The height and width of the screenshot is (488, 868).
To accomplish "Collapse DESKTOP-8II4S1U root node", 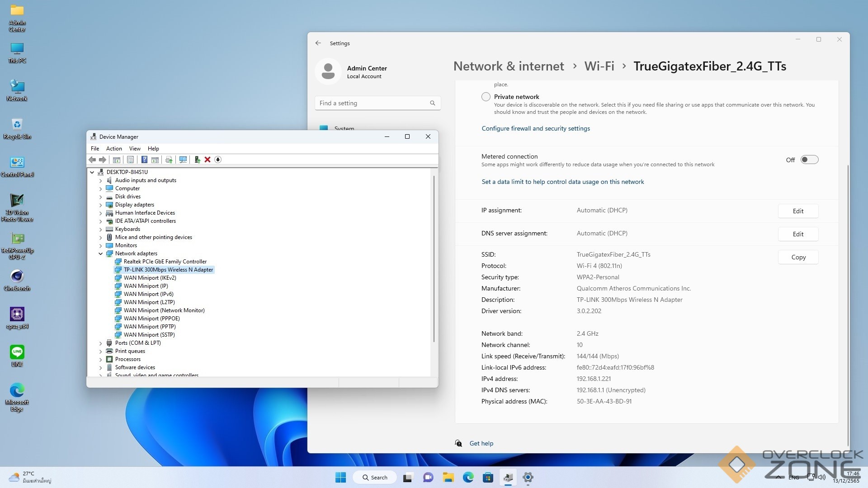I will [92, 172].
